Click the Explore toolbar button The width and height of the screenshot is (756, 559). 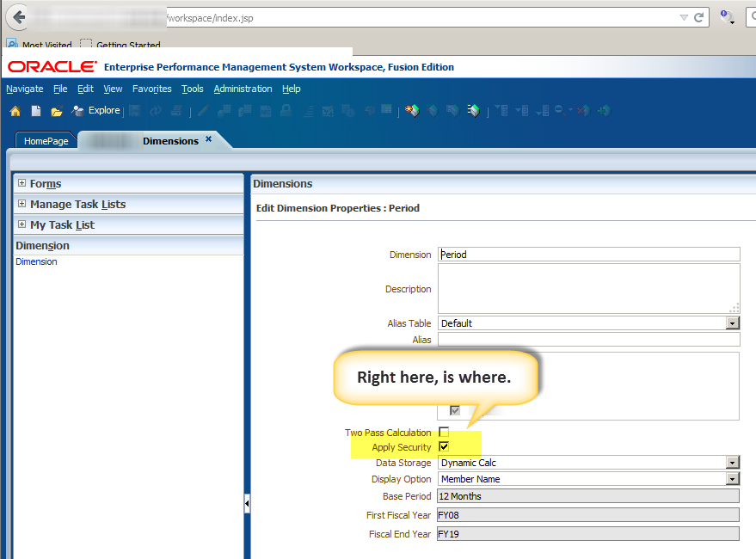pos(95,110)
